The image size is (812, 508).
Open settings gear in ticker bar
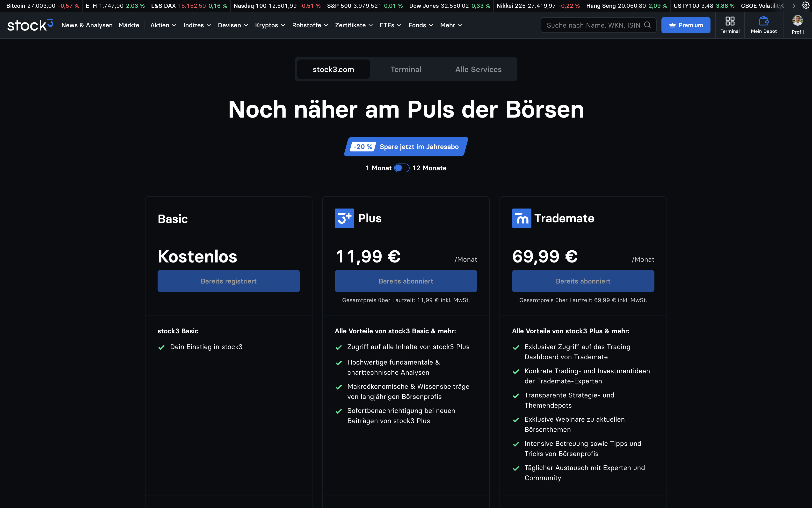[x=805, y=6]
